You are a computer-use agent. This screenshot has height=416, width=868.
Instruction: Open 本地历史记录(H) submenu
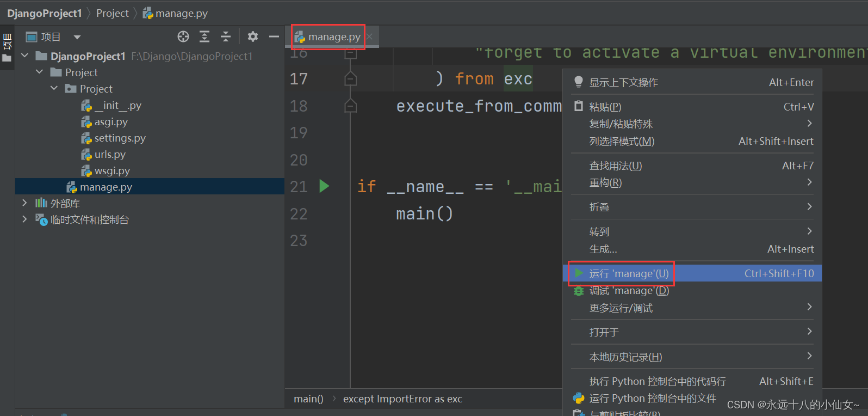tap(692, 357)
